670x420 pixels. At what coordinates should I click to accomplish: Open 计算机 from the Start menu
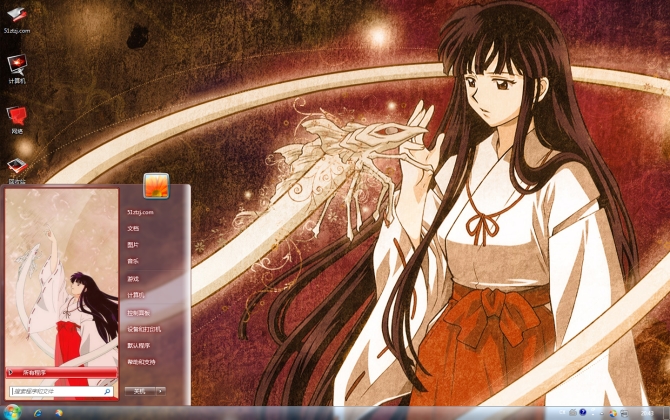(x=136, y=295)
